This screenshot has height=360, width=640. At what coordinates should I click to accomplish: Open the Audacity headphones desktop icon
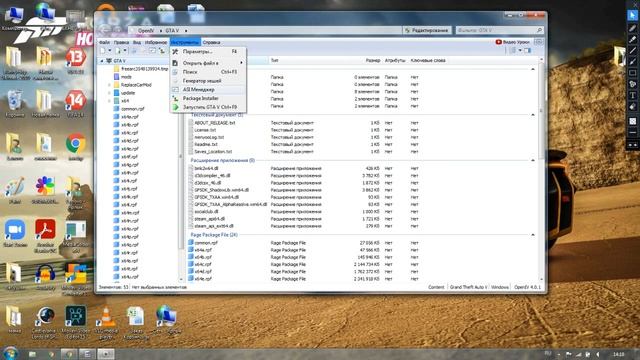coord(45,273)
